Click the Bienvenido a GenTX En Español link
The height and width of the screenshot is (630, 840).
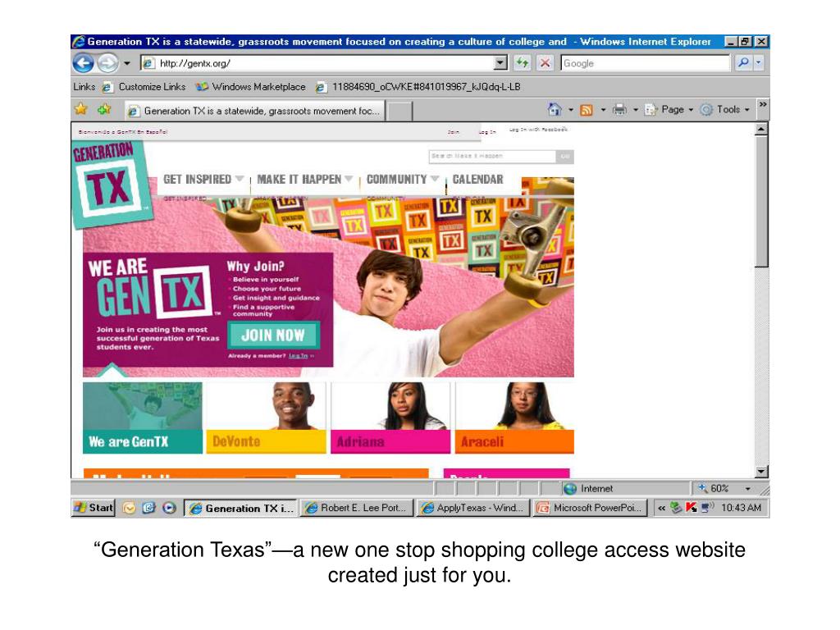click(123, 132)
